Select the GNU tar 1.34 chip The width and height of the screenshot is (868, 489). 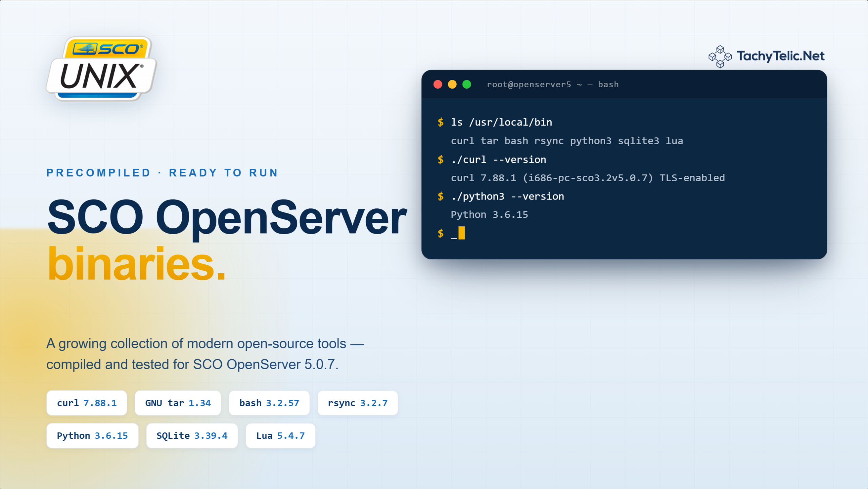pyautogui.click(x=178, y=403)
